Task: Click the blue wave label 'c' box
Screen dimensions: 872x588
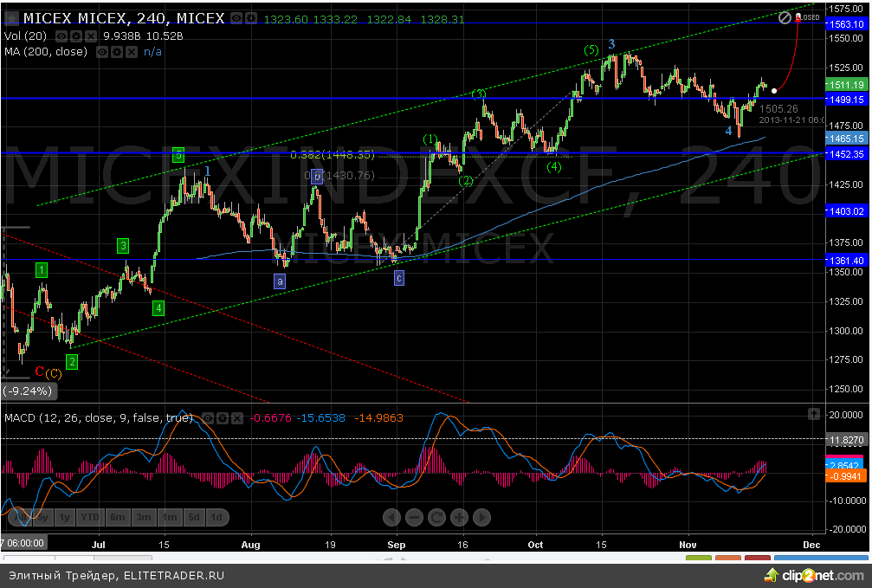Action: pyautogui.click(x=398, y=278)
